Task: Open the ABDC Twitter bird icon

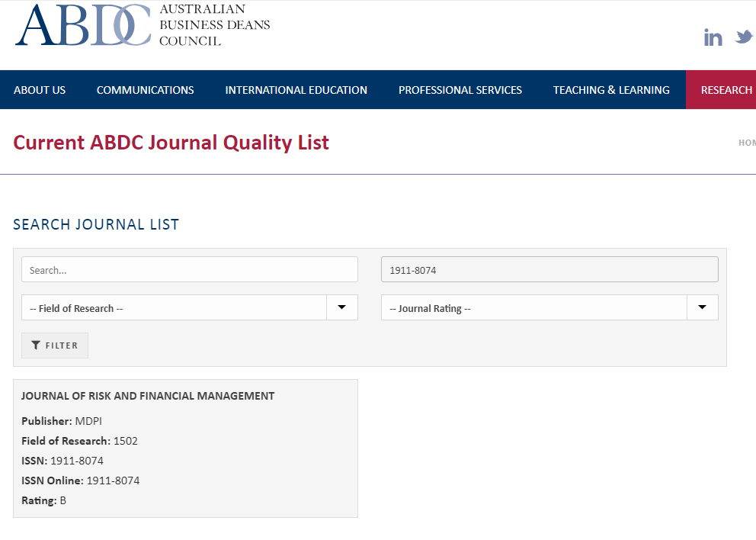Action: point(745,37)
